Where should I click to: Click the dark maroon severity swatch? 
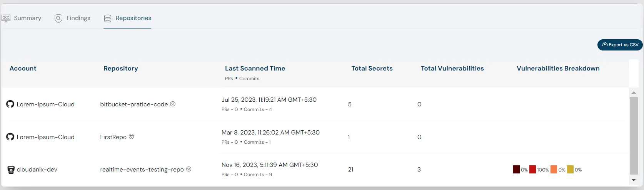(x=516, y=170)
